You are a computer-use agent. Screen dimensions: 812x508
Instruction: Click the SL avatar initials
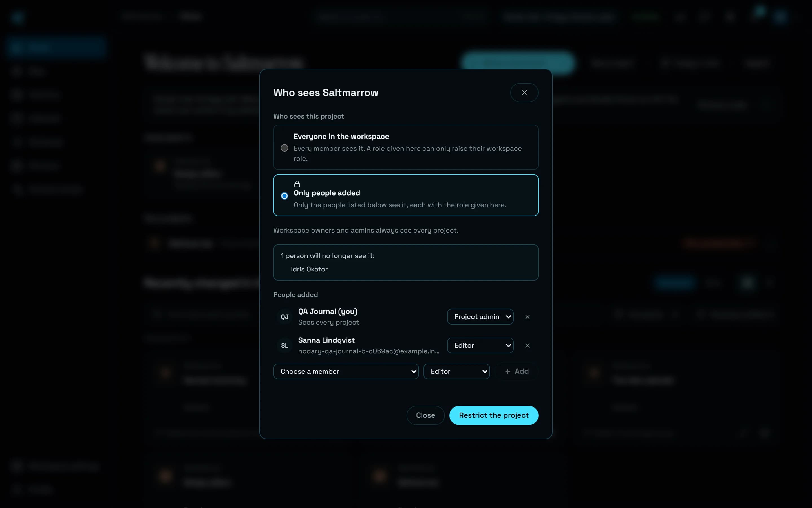point(284,345)
